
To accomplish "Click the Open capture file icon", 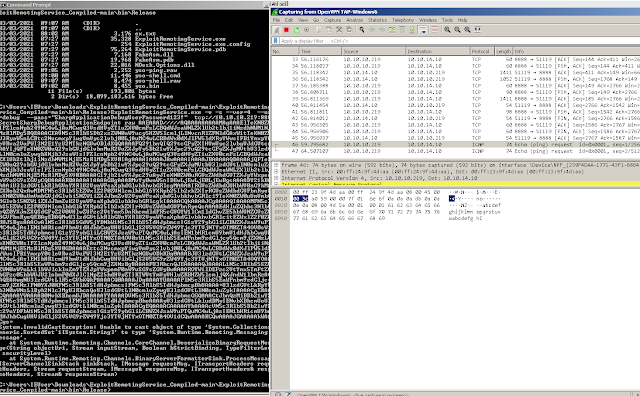I will pyautogui.click(x=319, y=30).
